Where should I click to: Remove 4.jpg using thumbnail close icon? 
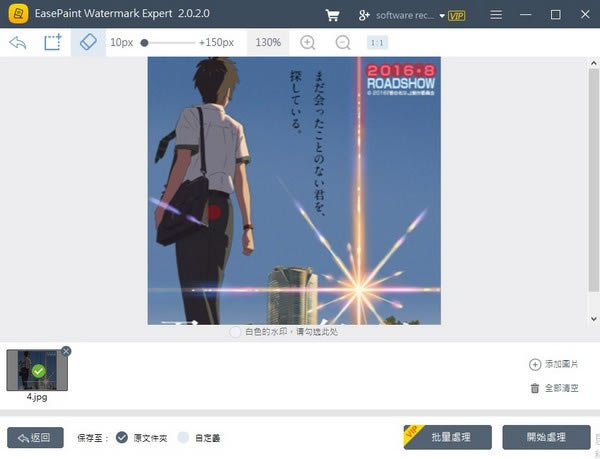tap(66, 351)
